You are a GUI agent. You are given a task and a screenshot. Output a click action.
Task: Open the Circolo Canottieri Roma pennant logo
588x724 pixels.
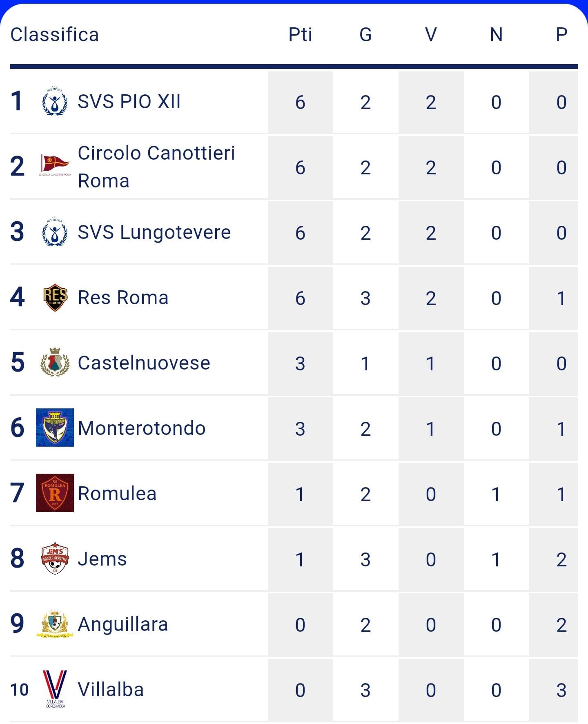click(x=55, y=166)
